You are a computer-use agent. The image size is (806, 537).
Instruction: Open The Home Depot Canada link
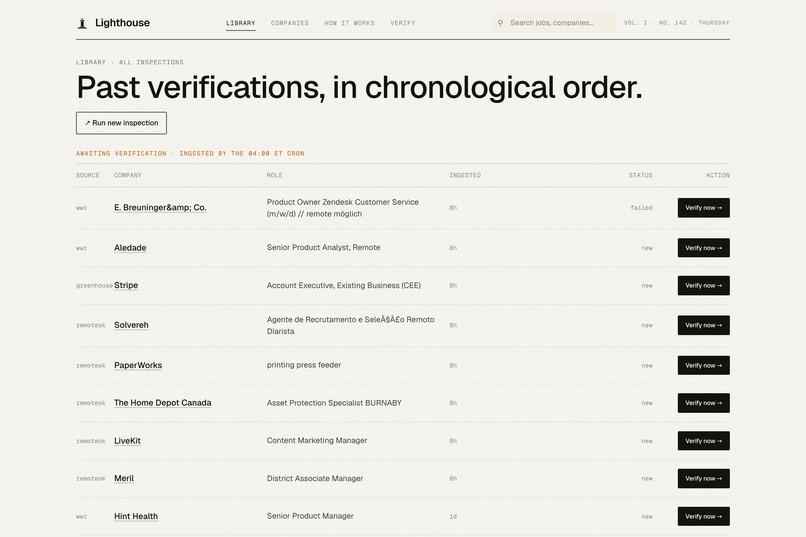[162, 403]
